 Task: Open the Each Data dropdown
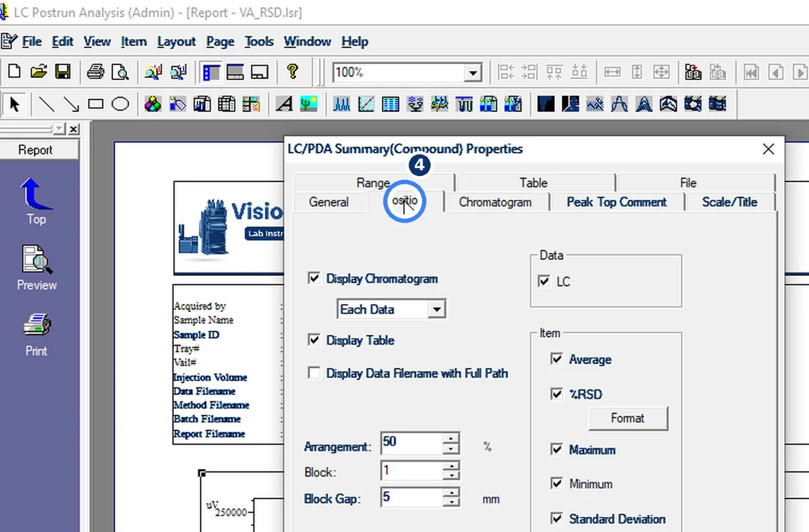pos(436,309)
